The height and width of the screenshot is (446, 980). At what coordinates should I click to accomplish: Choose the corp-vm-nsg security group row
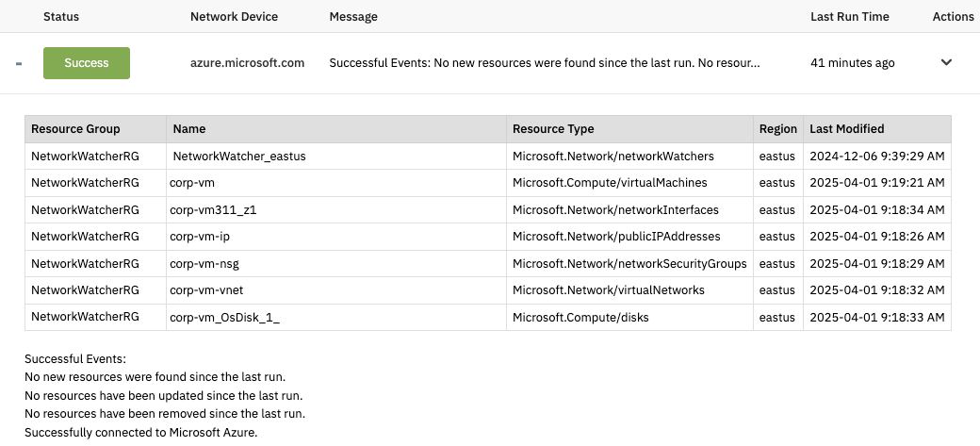pos(204,264)
